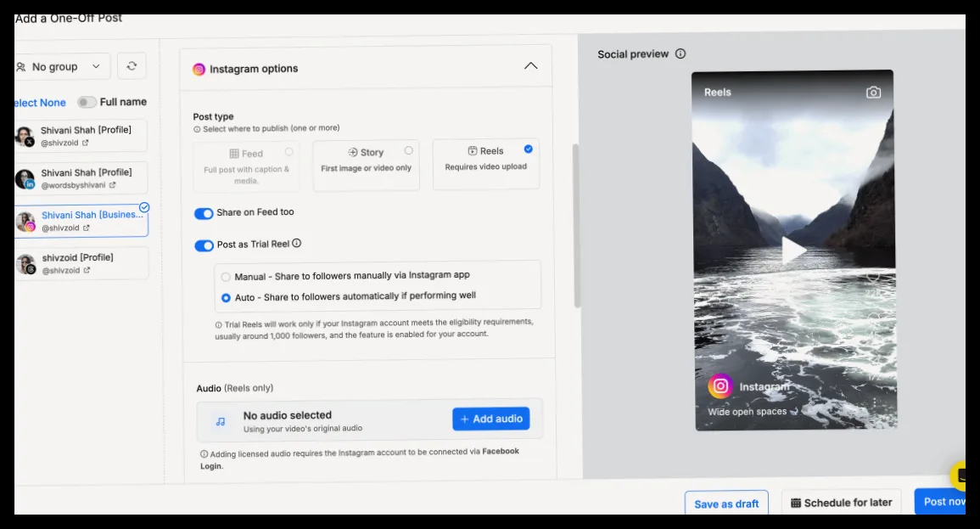
Task: Click the Instagram logo in Instagram options header
Action: 199,70
